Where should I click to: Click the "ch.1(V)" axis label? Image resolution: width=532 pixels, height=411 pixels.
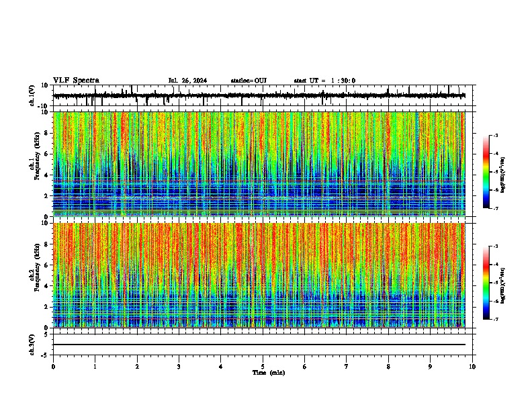(32, 95)
